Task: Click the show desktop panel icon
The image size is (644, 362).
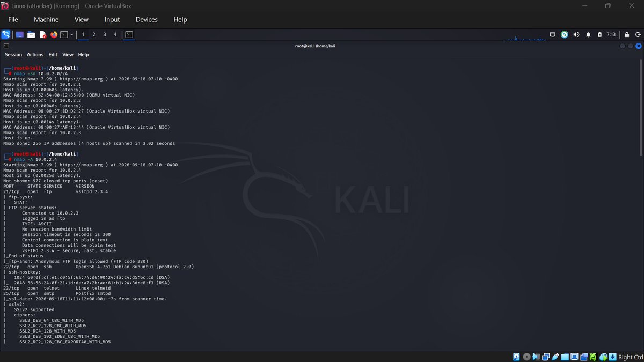Action: click(x=20, y=35)
